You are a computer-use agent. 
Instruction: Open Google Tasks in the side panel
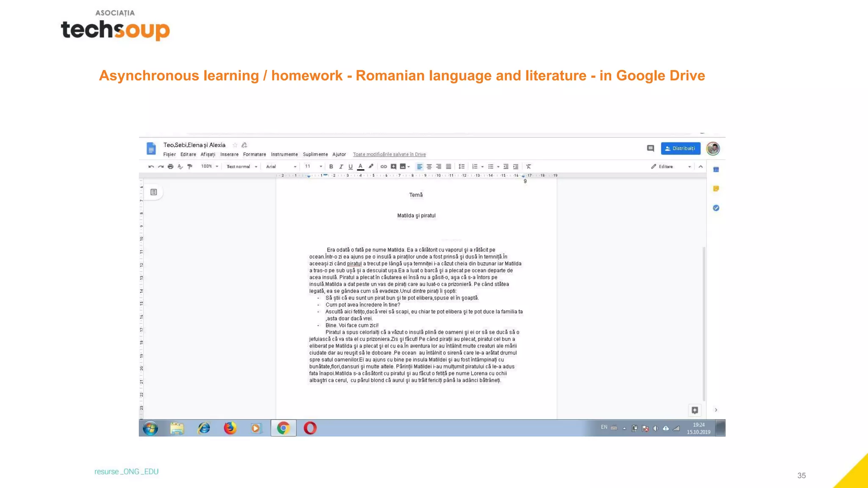coord(716,208)
